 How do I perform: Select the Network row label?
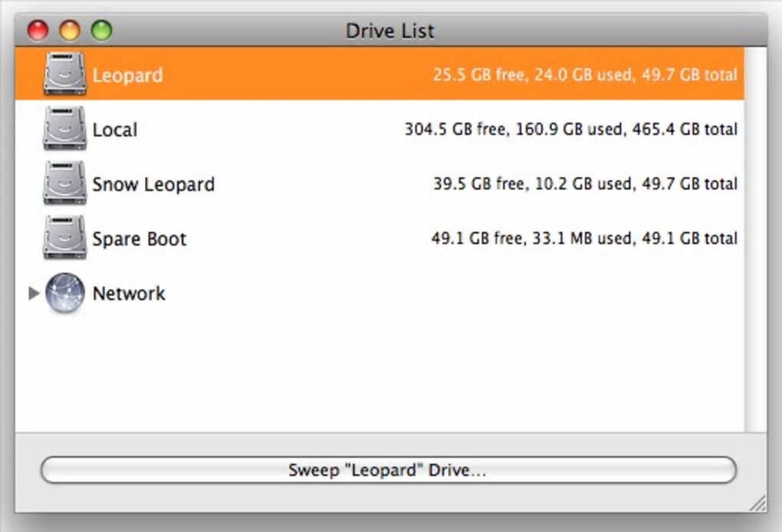click(x=129, y=293)
